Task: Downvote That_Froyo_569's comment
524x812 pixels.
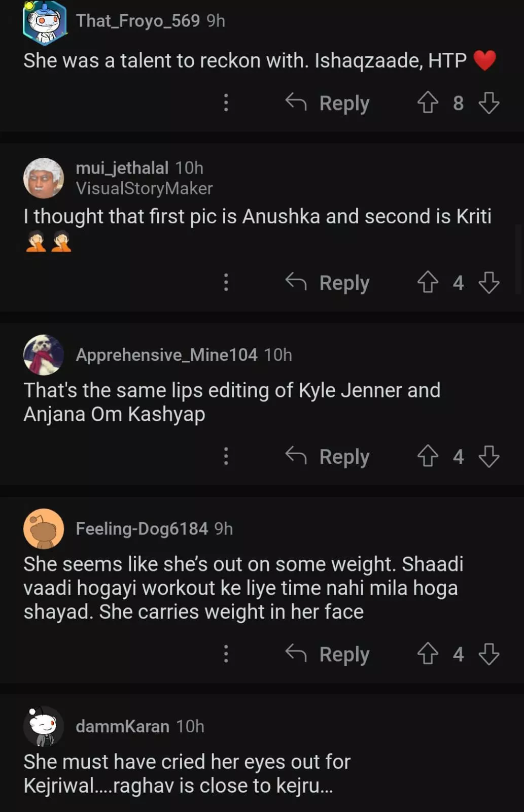Action: coord(489,103)
